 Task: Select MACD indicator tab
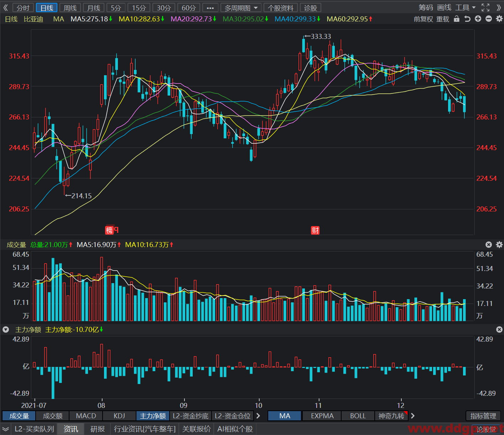tap(86, 416)
